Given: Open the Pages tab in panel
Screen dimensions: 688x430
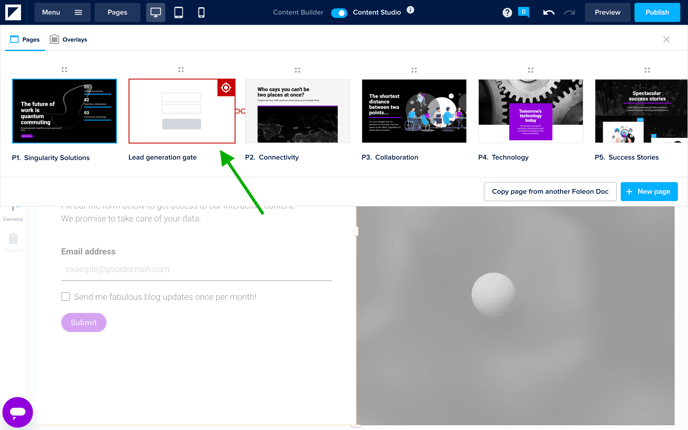Looking at the screenshot, I should [x=24, y=40].
